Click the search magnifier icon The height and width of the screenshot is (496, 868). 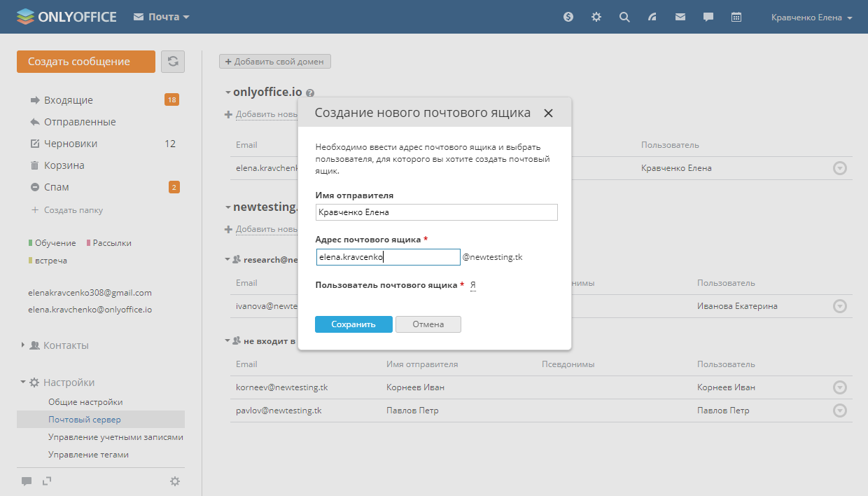[624, 17]
